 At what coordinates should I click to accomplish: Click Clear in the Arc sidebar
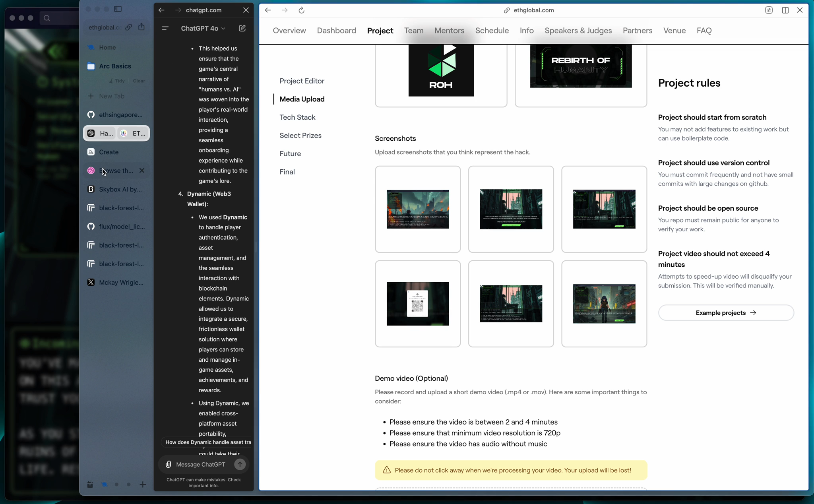139,81
